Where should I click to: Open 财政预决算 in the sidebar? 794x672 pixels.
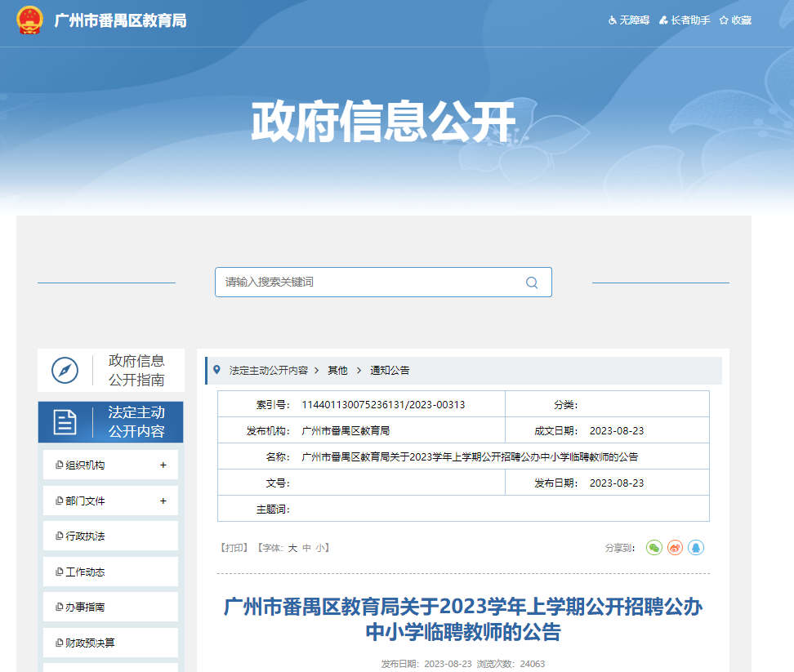[x=90, y=643]
